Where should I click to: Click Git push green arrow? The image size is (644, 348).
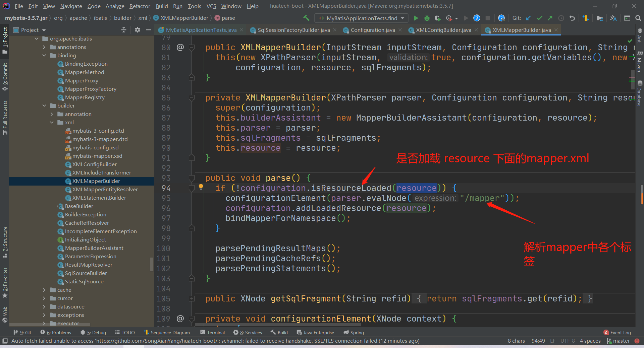coord(550,18)
